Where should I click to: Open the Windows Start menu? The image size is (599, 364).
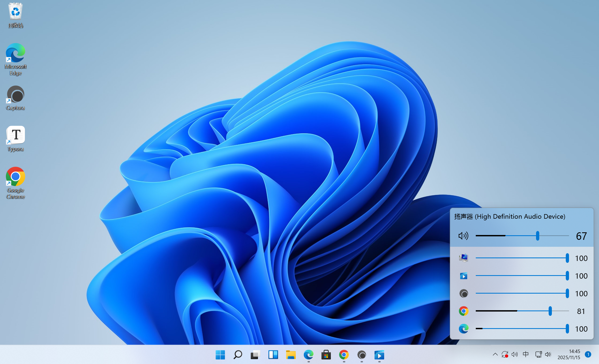(x=220, y=355)
